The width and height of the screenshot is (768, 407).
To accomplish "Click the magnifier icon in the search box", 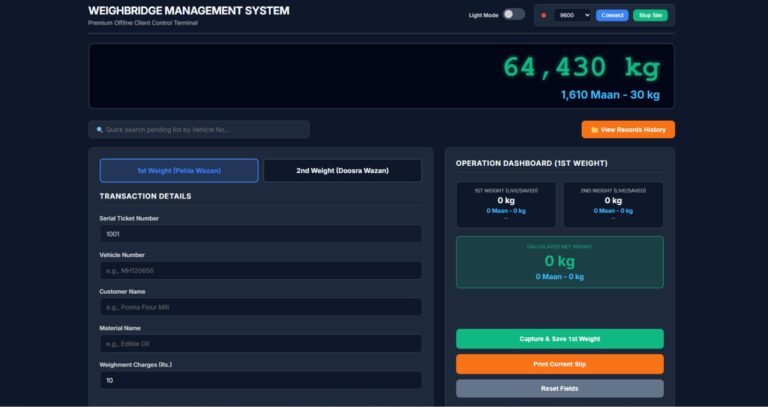I will click(99, 130).
